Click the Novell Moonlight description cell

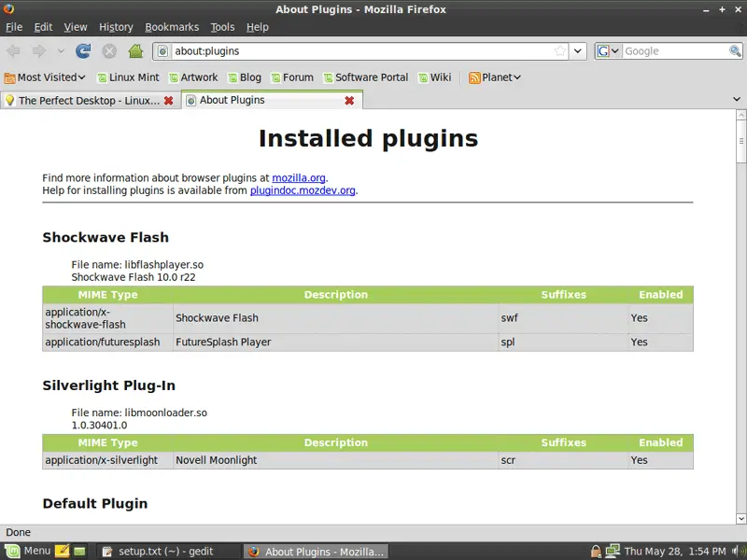click(x=336, y=460)
